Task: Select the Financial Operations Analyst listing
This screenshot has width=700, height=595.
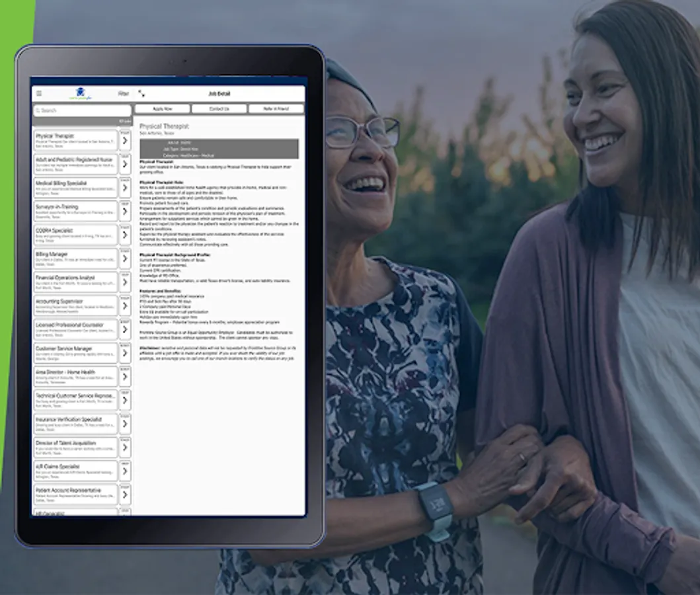Action: click(75, 282)
